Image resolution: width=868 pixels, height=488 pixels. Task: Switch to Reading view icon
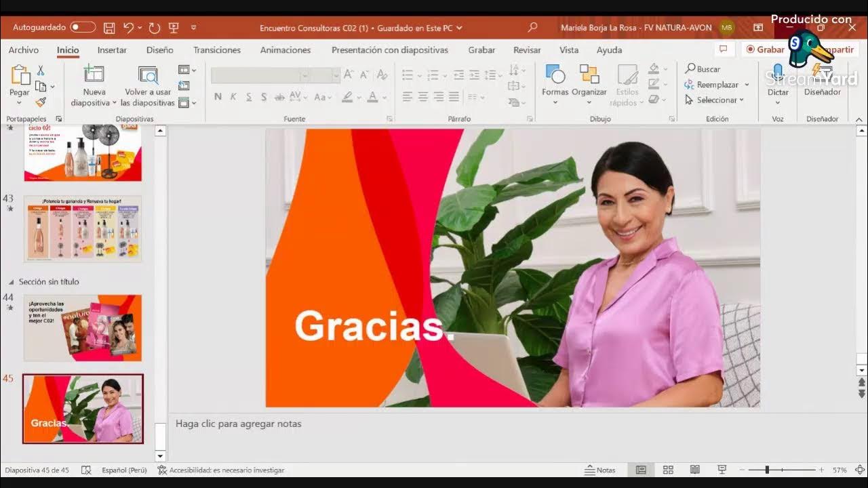695,470
